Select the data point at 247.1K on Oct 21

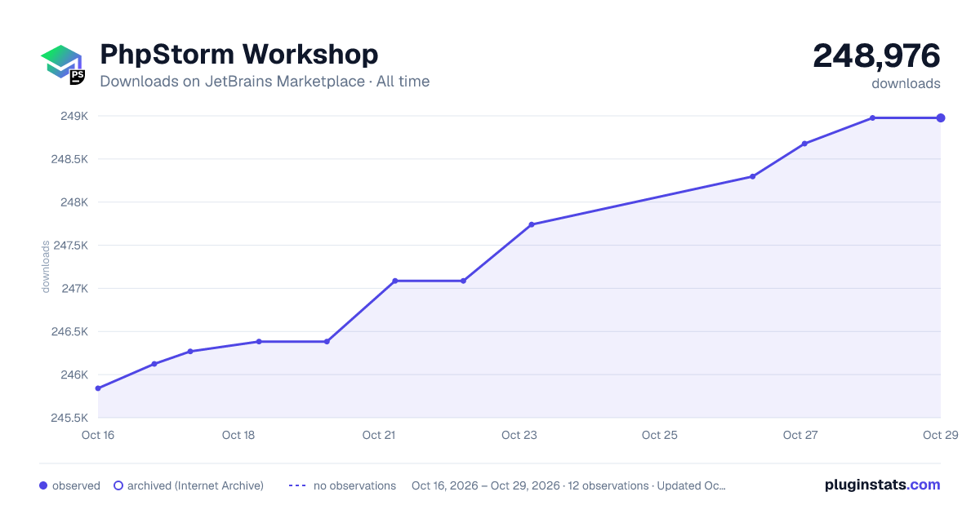(395, 281)
